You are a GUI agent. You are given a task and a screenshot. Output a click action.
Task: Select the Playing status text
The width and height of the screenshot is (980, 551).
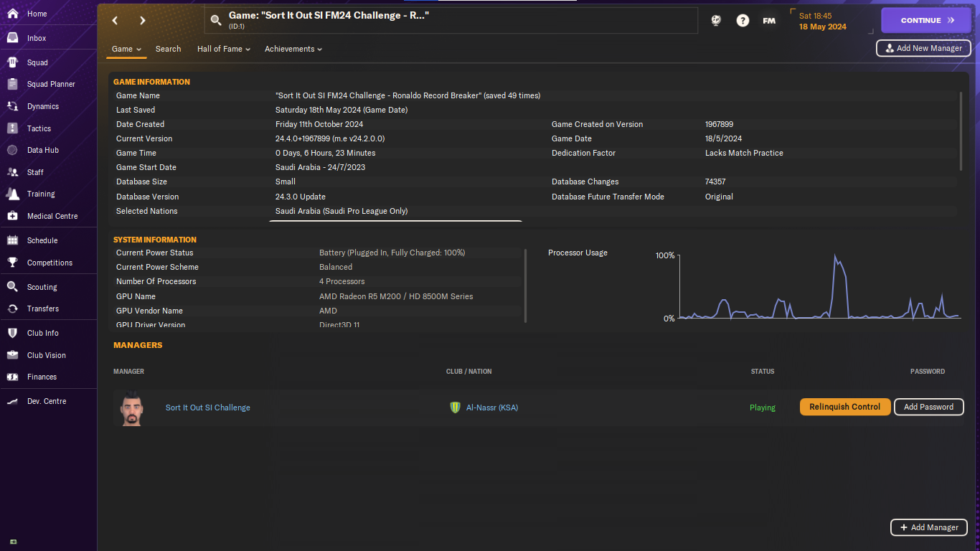pyautogui.click(x=763, y=408)
